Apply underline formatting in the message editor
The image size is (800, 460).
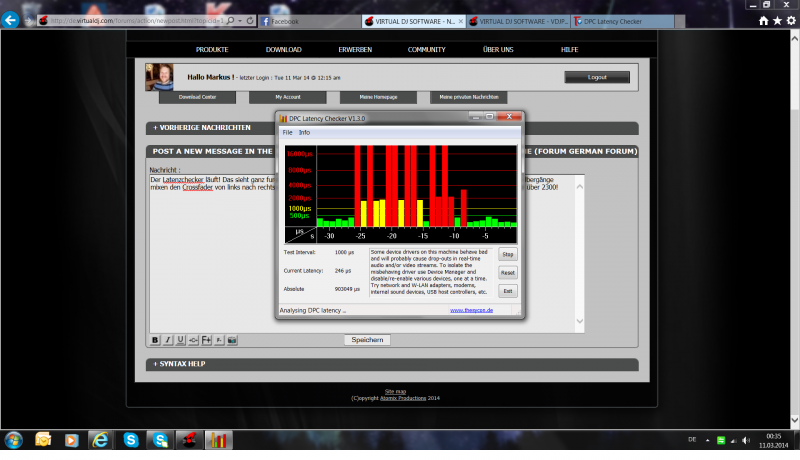(181, 340)
